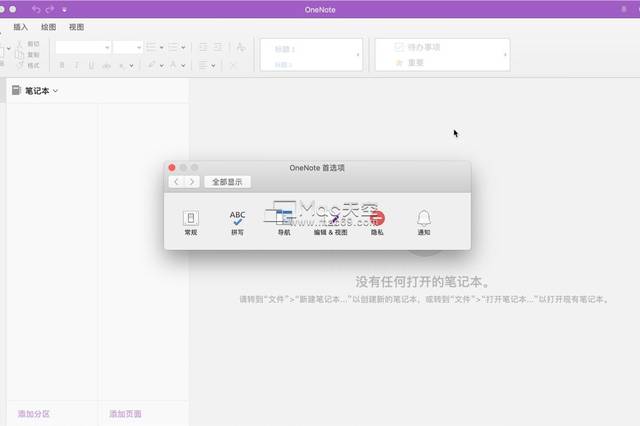Image resolution: width=640 pixels, height=426 pixels.
Task: Open the numbered list dropdown arrow
Action: [183, 47]
